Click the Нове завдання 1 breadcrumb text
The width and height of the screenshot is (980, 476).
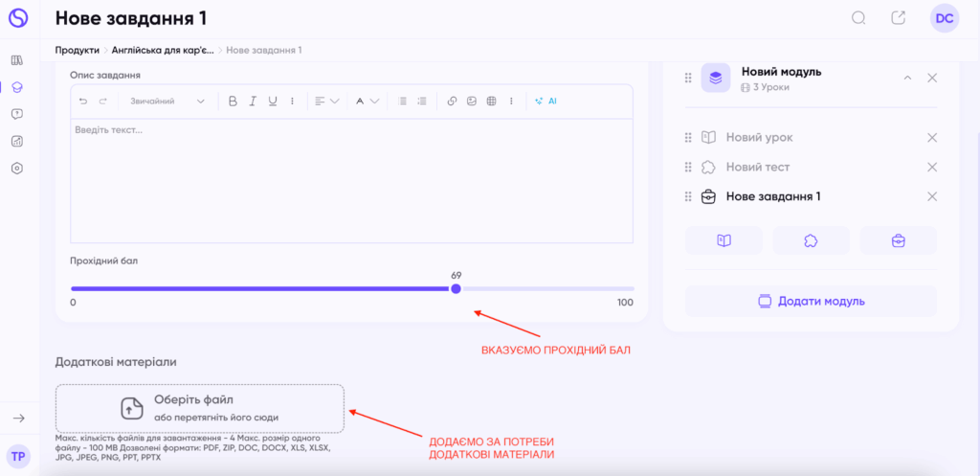click(x=264, y=50)
